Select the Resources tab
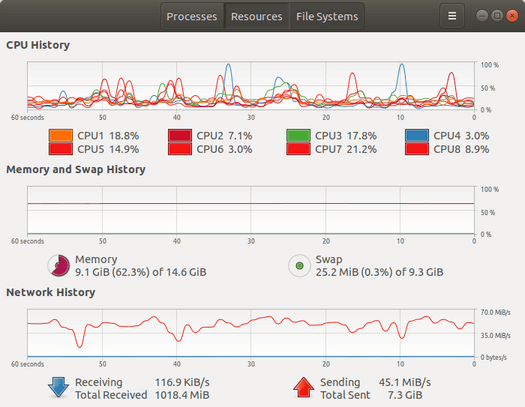Image resolution: width=525 pixels, height=407 pixels. click(256, 16)
